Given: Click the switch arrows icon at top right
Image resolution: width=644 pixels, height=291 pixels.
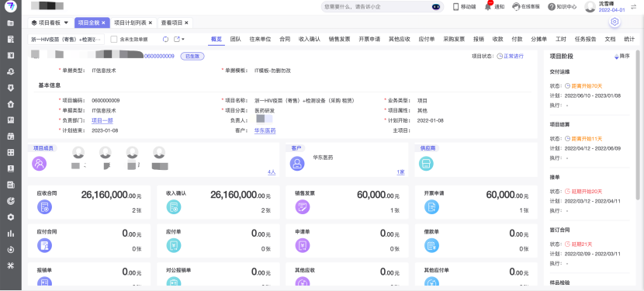Looking at the screenshot, I should (x=633, y=6).
